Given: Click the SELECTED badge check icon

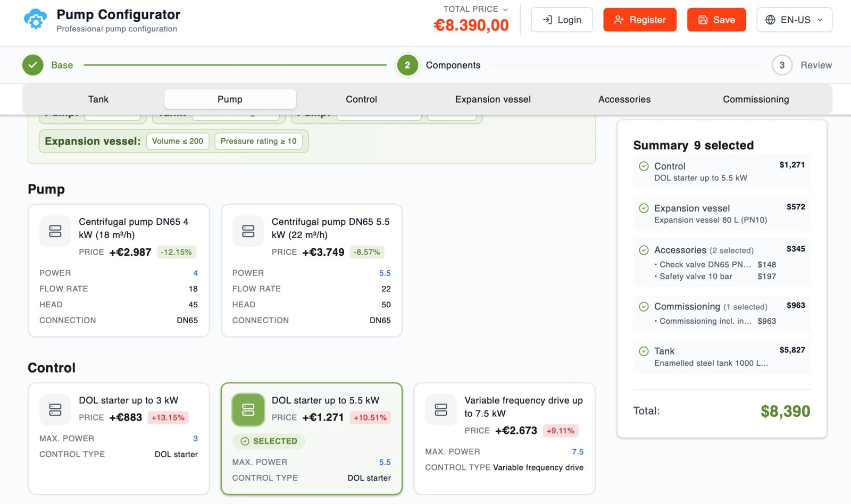Looking at the screenshot, I should click(245, 441).
